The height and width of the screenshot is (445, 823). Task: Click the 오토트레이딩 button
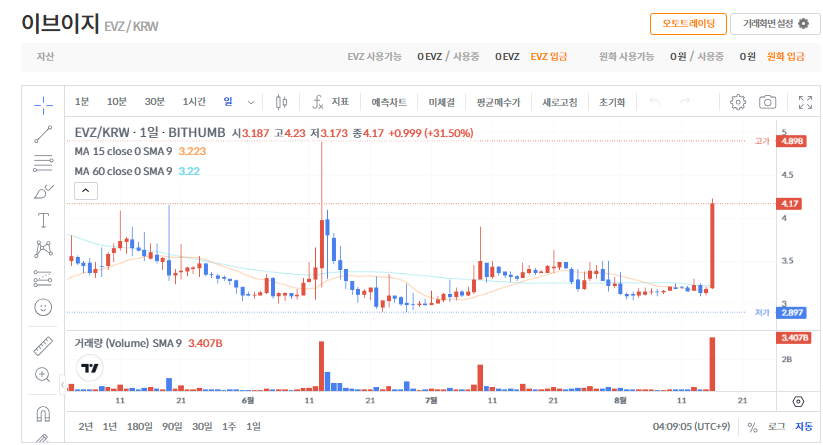[688, 24]
